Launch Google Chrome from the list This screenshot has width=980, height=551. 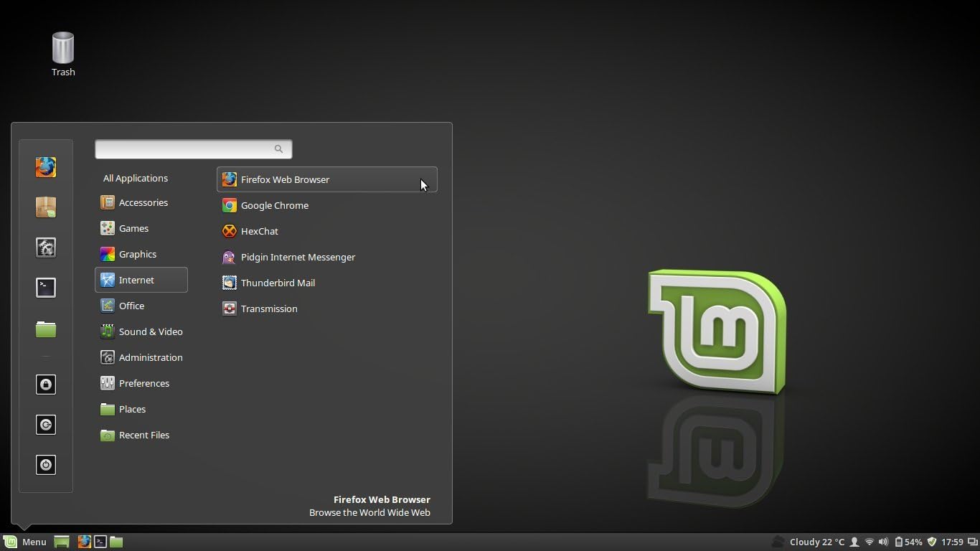(274, 205)
